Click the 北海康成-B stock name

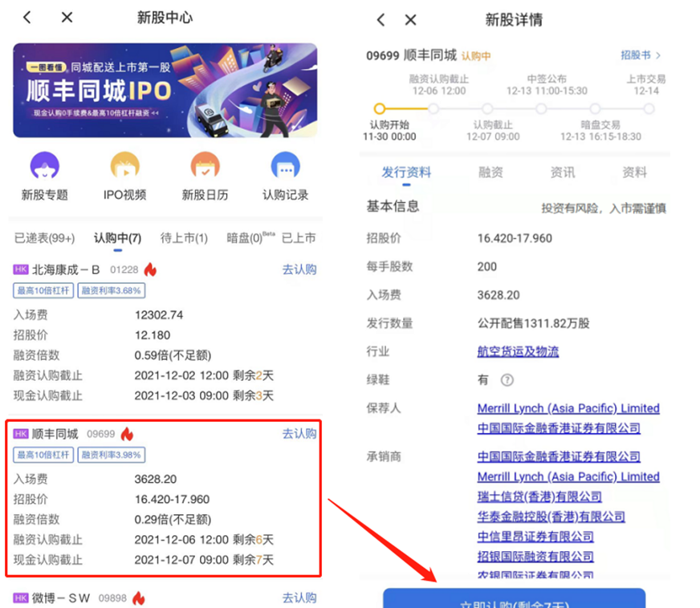tap(66, 270)
